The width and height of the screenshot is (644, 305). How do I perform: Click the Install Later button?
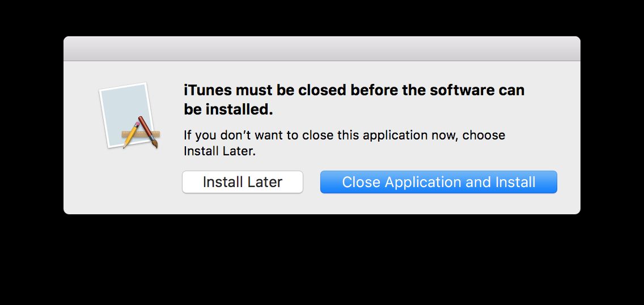[242, 182]
